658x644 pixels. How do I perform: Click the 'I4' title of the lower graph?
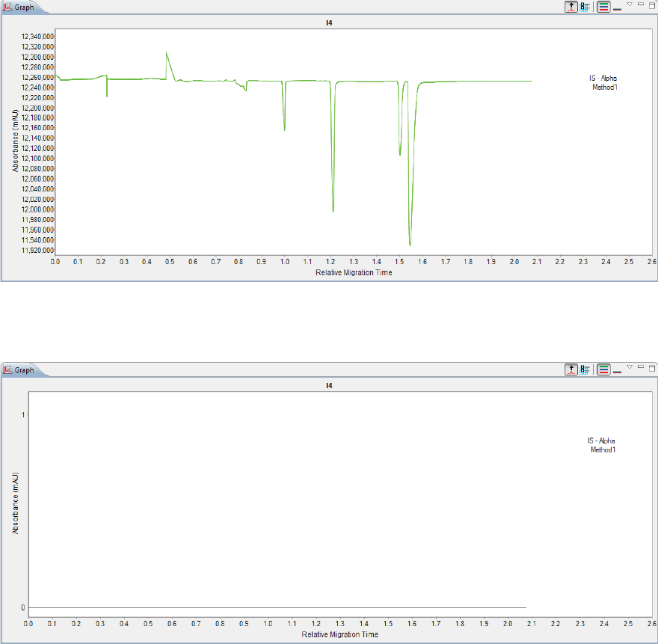coord(329,385)
